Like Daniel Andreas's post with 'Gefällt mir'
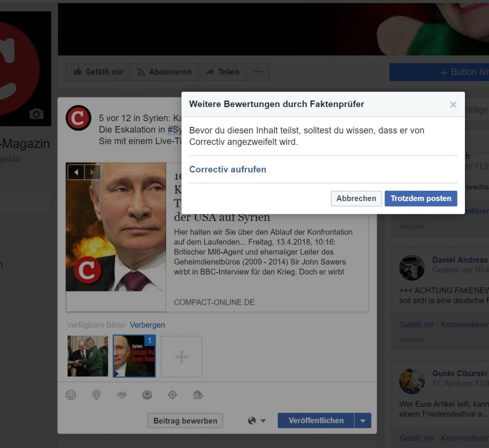This screenshot has width=489, height=448. click(x=417, y=325)
